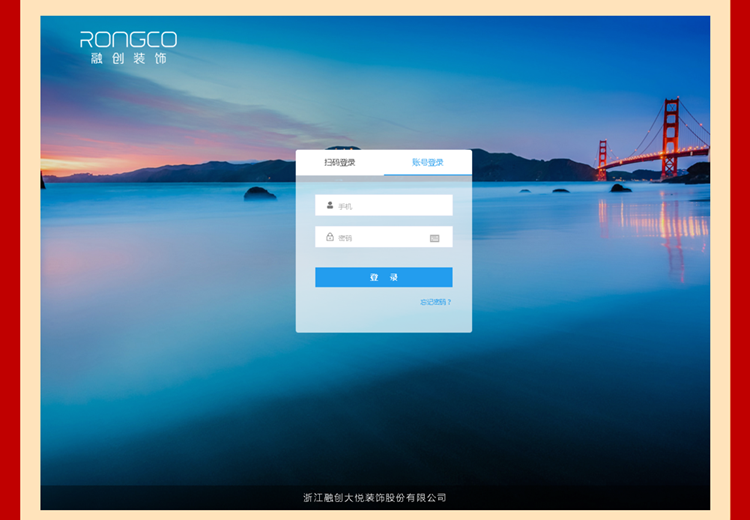Open the virtual keyboard icon in password field

tap(434, 238)
